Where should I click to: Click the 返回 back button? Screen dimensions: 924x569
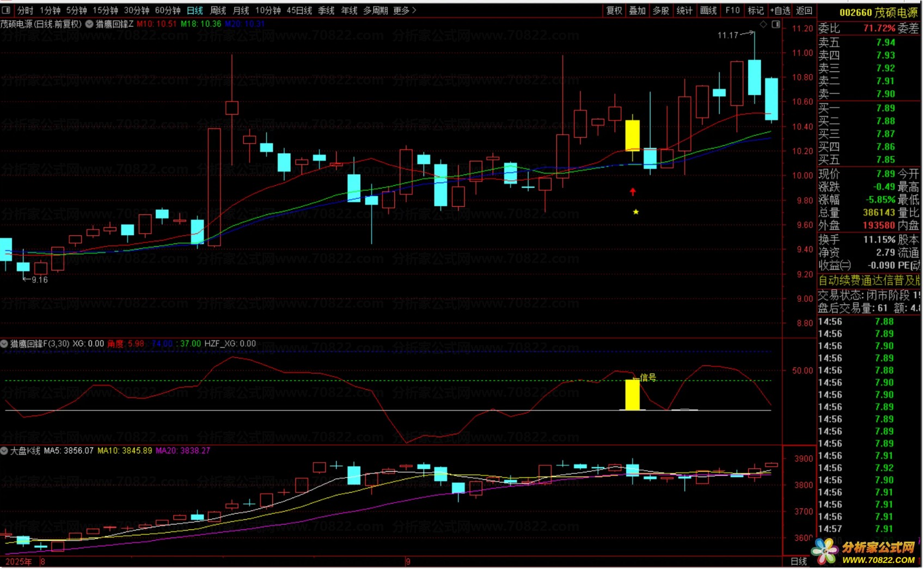804,10
